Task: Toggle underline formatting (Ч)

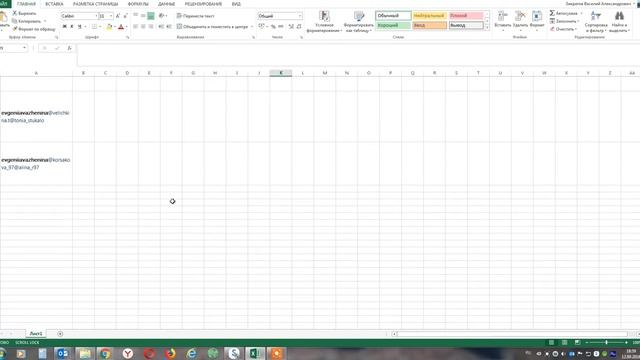Action: [80, 27]
